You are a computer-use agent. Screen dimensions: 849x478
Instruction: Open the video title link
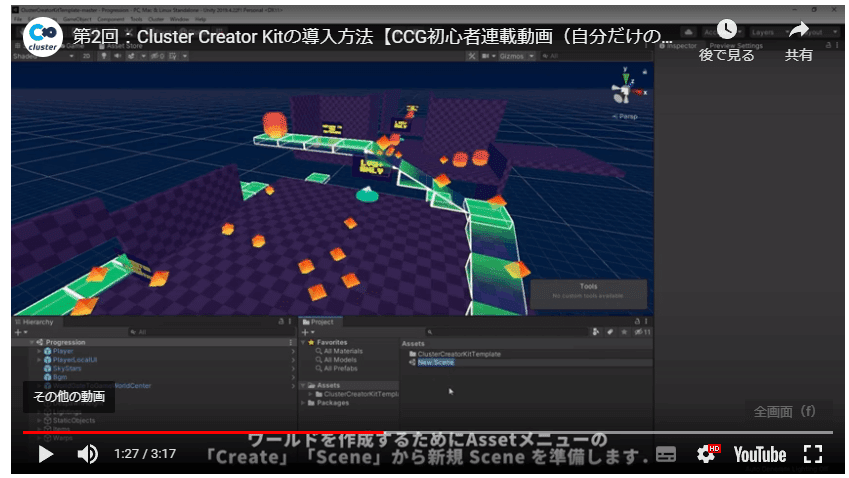tap(373, 37)
